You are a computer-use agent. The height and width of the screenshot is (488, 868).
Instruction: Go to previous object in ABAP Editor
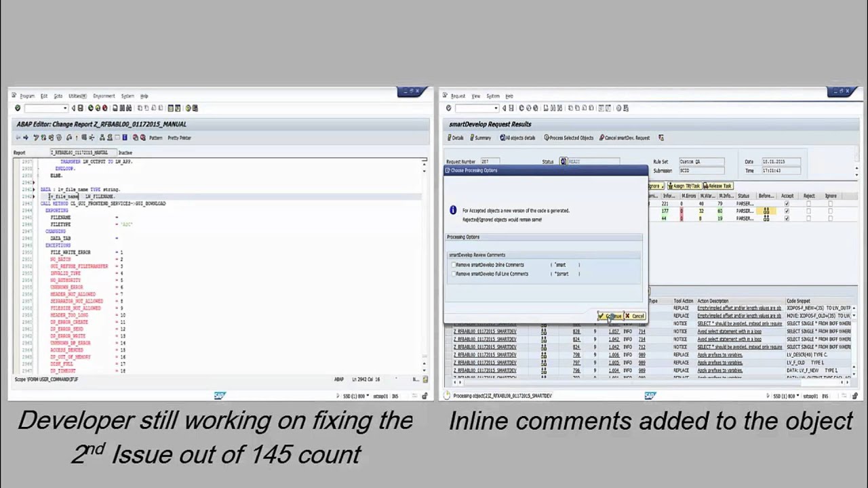pyautogui.click(x=18, y=138)
